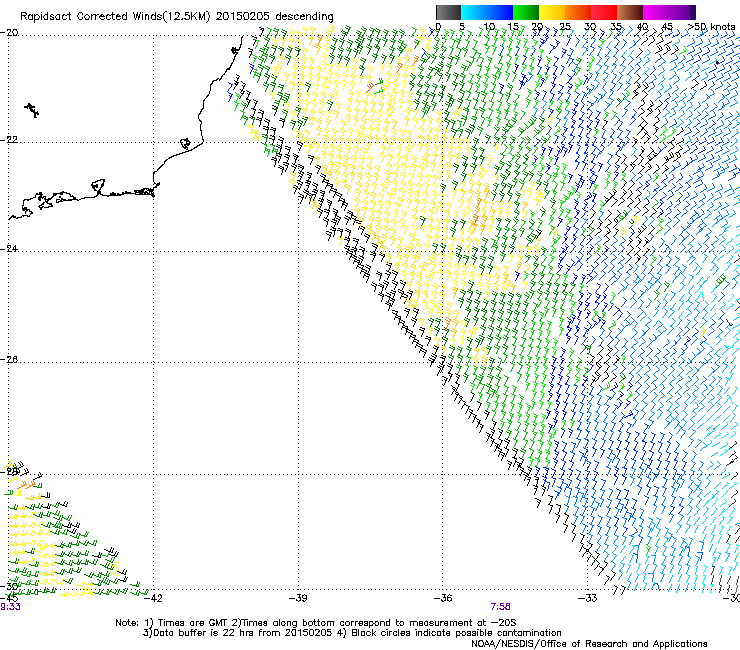Image resolution: width=740 pixels, height=650 pixels.
Task: Pick the yellow 20-25 knots legend swatch
Action: click(x=552, y=12)
